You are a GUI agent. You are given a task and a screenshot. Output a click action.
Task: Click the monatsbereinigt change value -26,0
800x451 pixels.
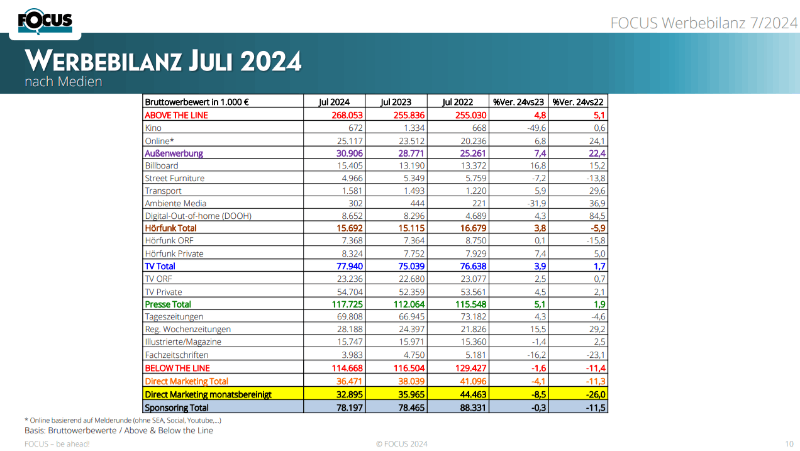pyautogui.click(x=595, y=394)
